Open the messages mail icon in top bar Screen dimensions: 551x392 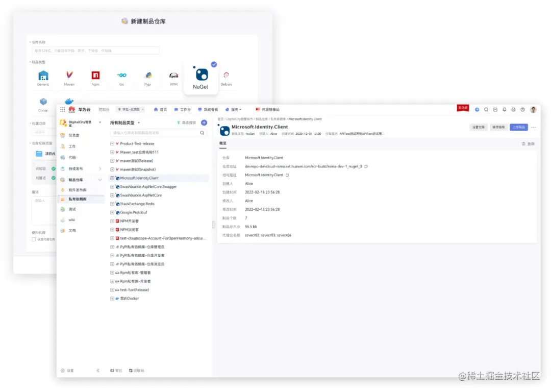(495, 110)
